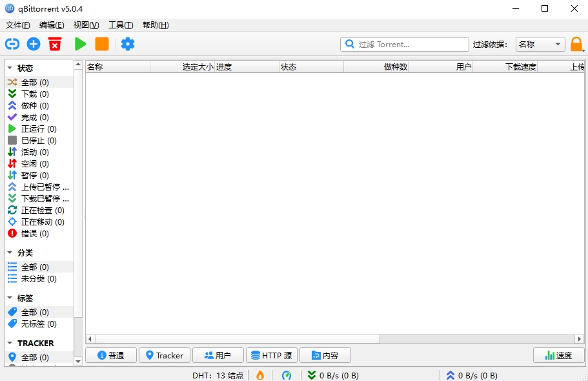Toggle the 普通 details panel tab

111,355
